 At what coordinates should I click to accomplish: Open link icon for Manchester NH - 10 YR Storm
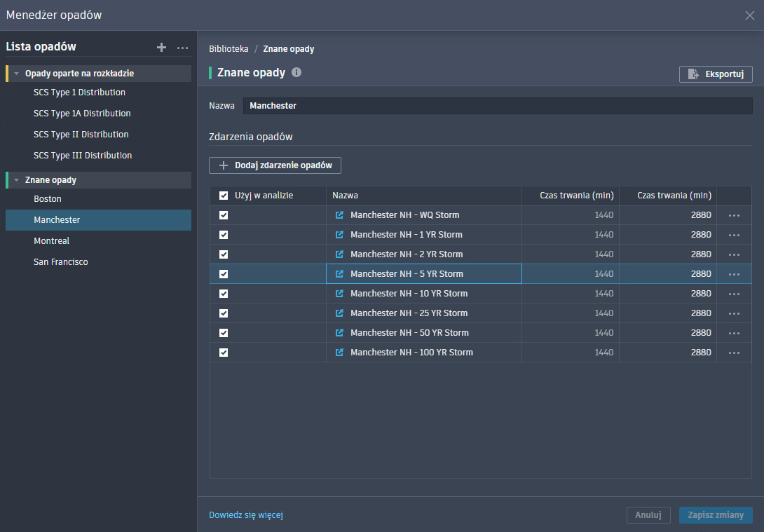click(x=340, y=294)
